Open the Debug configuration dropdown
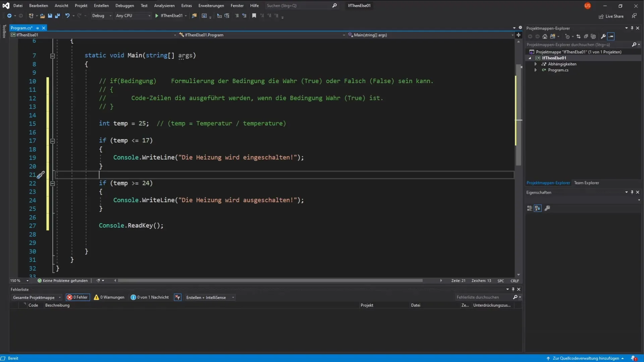The width and height of the screenshot is (644, 362). pos(102,16)
